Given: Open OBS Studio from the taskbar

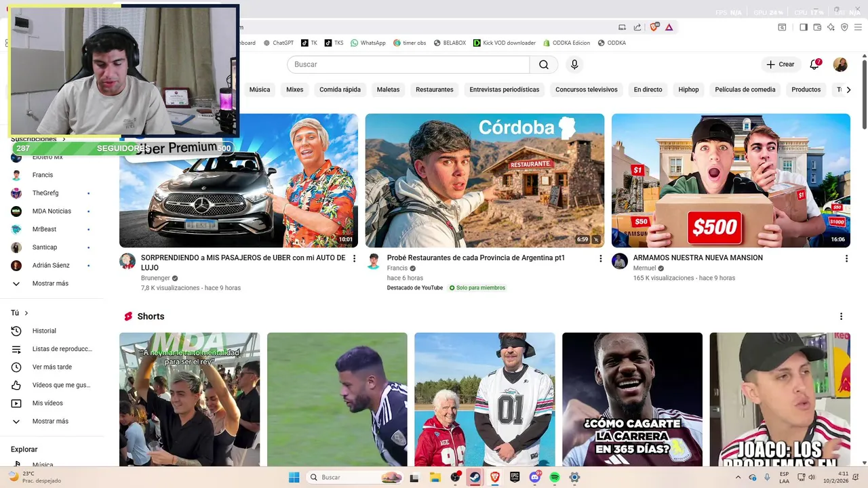Looking at the screenshot, I should pyautogui.click(x=455, y=477).
